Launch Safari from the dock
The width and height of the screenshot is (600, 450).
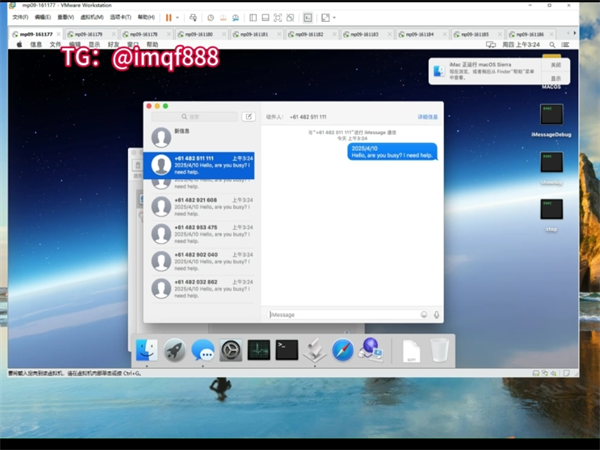point(343,350)
